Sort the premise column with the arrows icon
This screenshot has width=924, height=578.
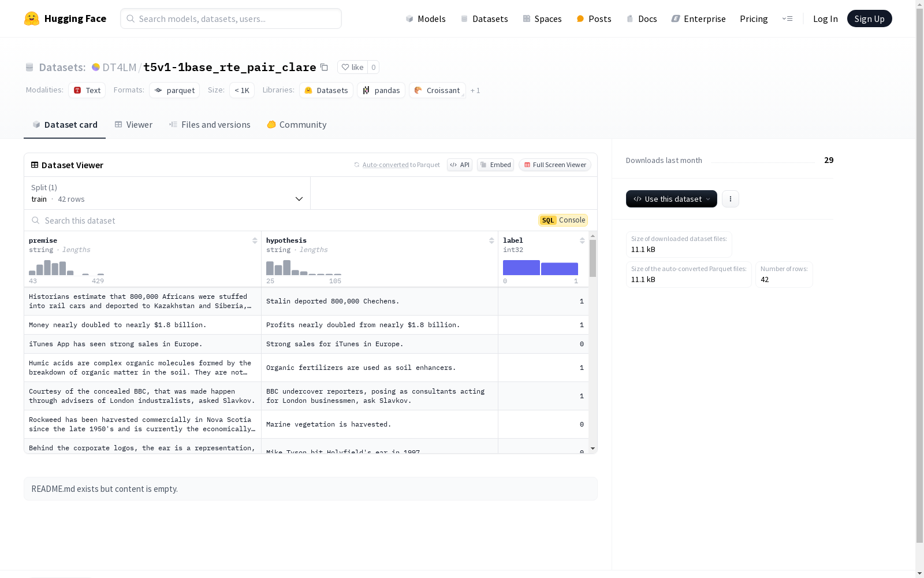coord(255,240)
